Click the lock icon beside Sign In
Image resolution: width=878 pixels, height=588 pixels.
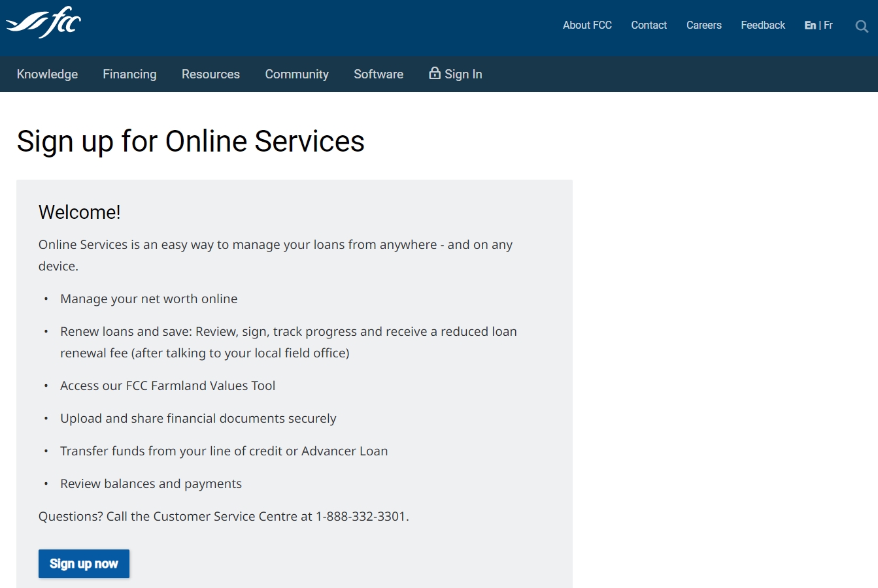434,74
